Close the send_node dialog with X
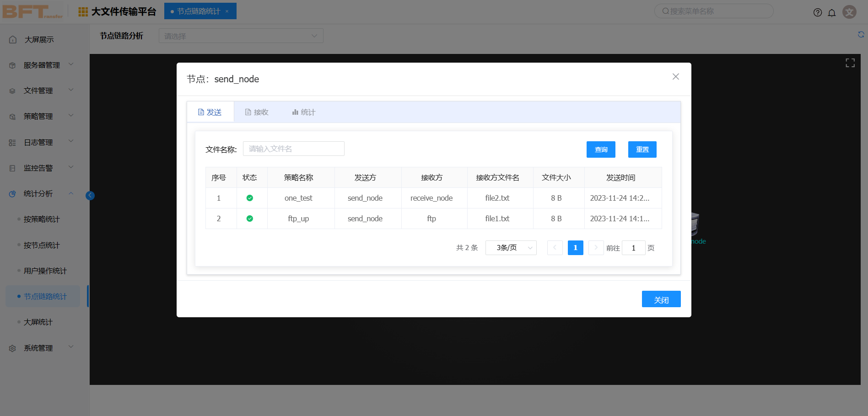Screen dimensions: 868x416 click(x=675, y=77)
